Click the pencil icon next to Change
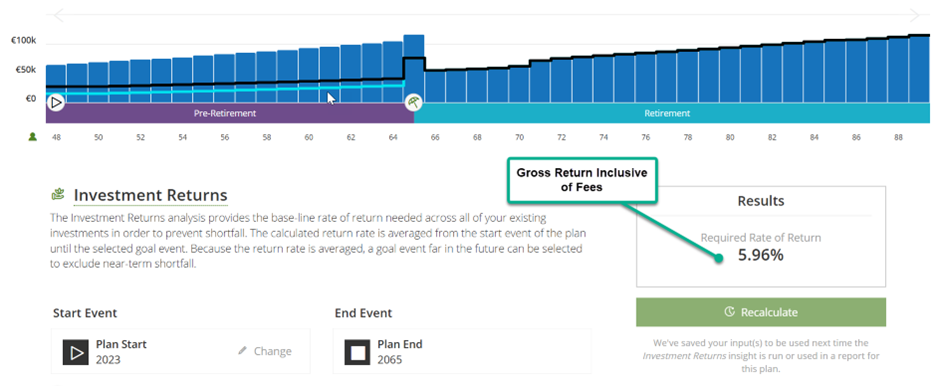The height and width of the screenshot is (386, 940). [242, 351]
